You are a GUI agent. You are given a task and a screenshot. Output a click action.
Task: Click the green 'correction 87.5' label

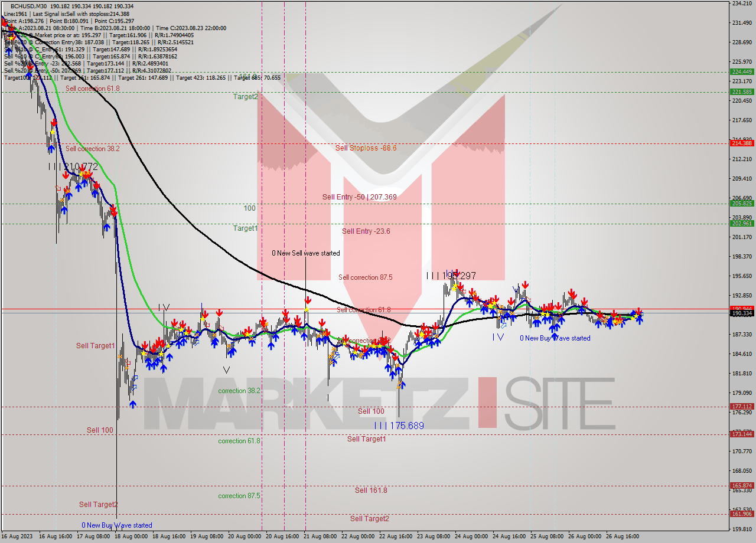(x=239, y=496)
